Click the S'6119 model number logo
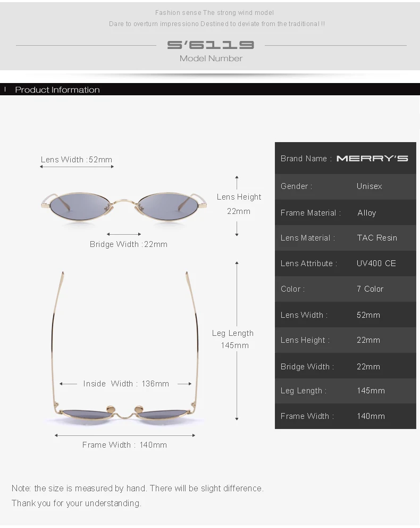420x528 pixels. 211,45
